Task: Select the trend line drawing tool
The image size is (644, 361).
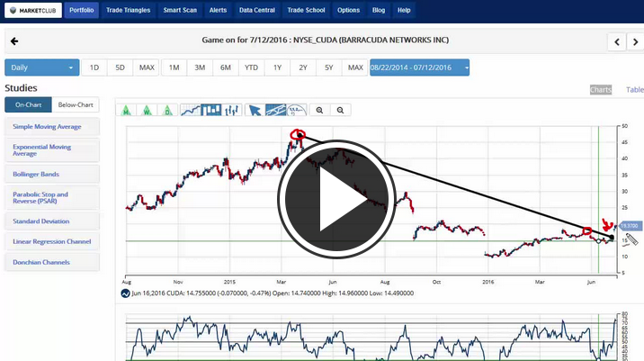Action: [275, 110]
